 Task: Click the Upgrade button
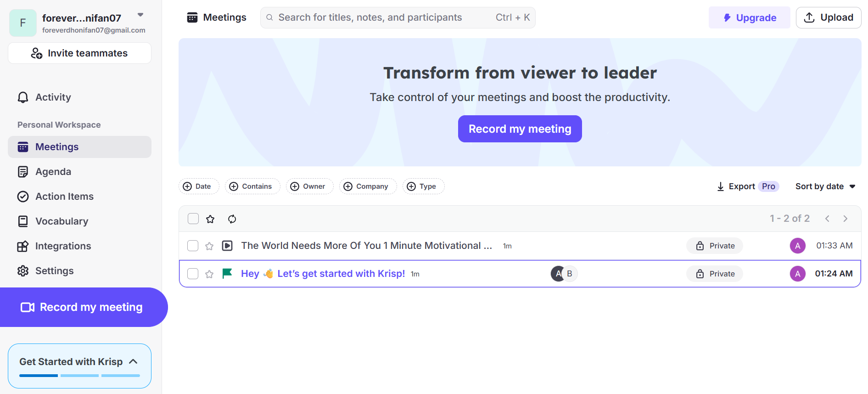point(749,18)
